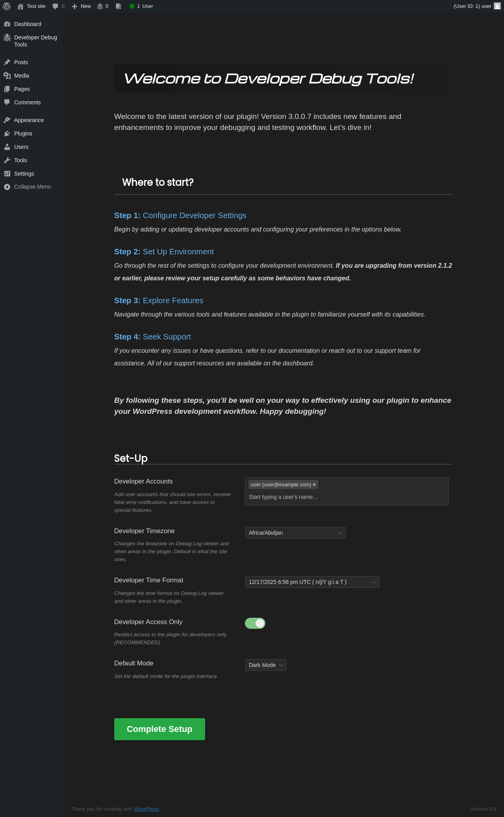Image resolution: width=504 pixels, height=817 pixels.
Task: Click the Collapse Menu arrow icon
Action: click(x=7, y=187)
